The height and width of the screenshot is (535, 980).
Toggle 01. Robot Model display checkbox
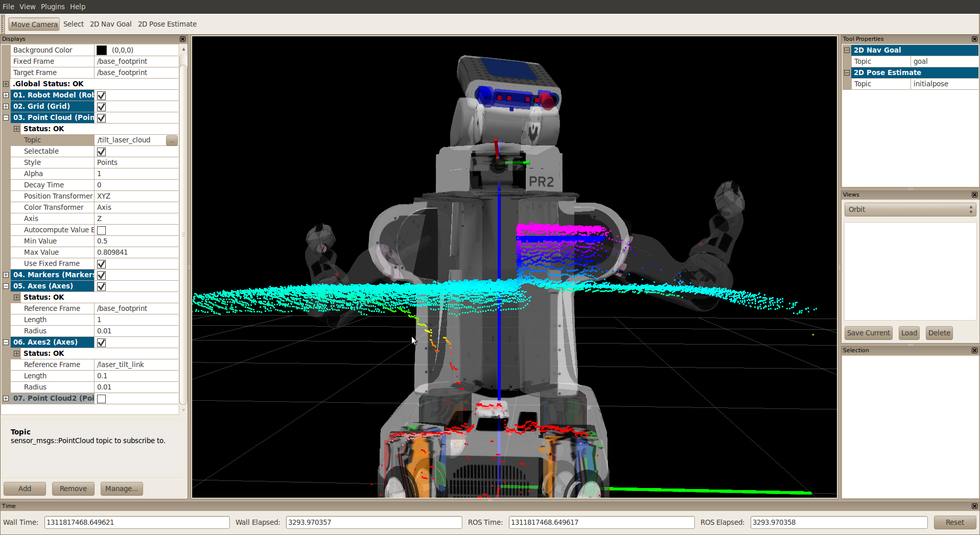102,95
